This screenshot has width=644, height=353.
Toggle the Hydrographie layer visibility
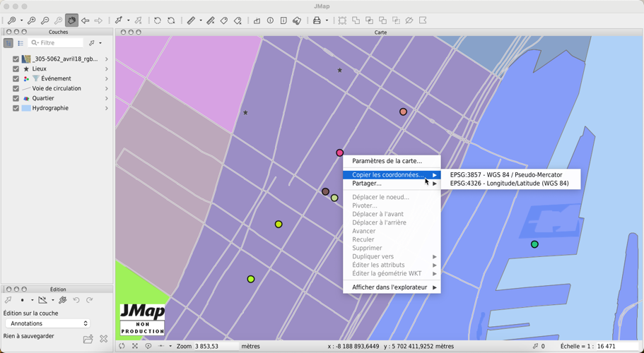click(16, 109)
